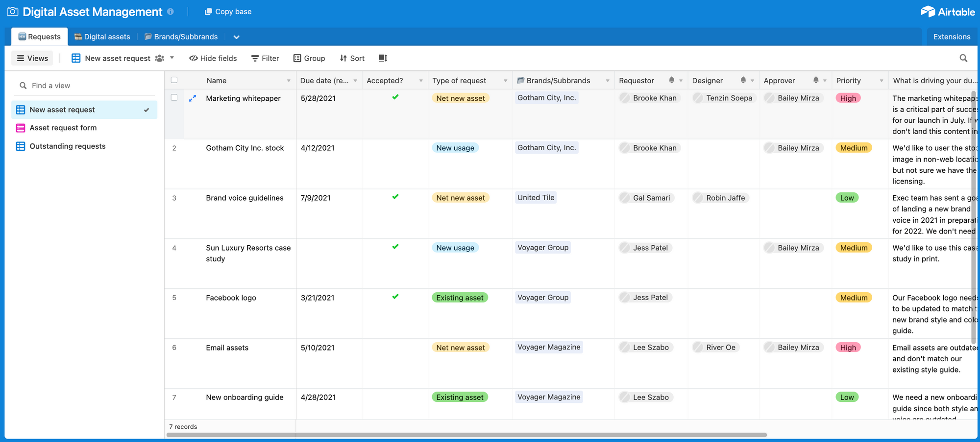Open the view options caret next to New asset request
Viewport: 980px width, 442px height.
tap(172, 58)
